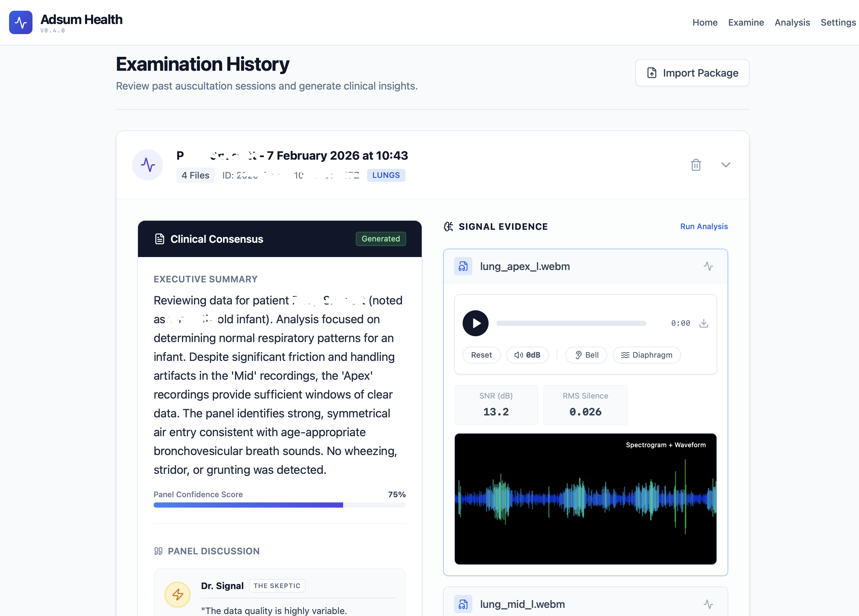Image resolution: width=859 pixels, height=616 pixels.
Task: Download the lung_apex_l.webm audio
Action: coord(703,323)
